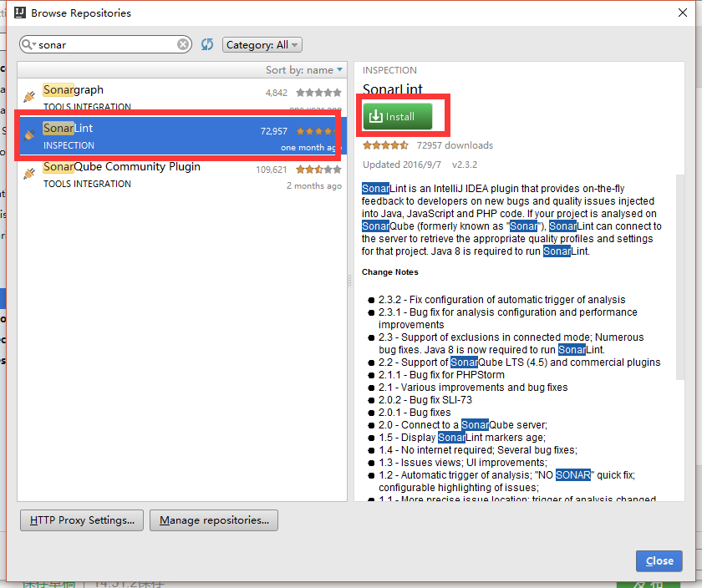This screenshot has height=588, width=702.
Task: Click the 109,621 download count
Action: pos(272,170)
